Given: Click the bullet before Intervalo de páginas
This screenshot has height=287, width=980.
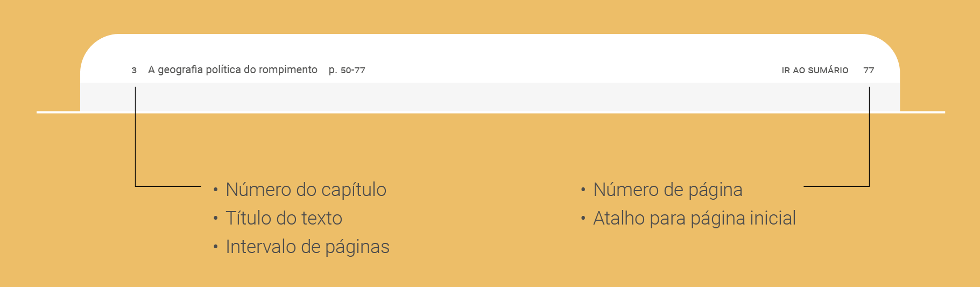Looking at the screenshot, I should pyautogui.click(x=215, y=247).
